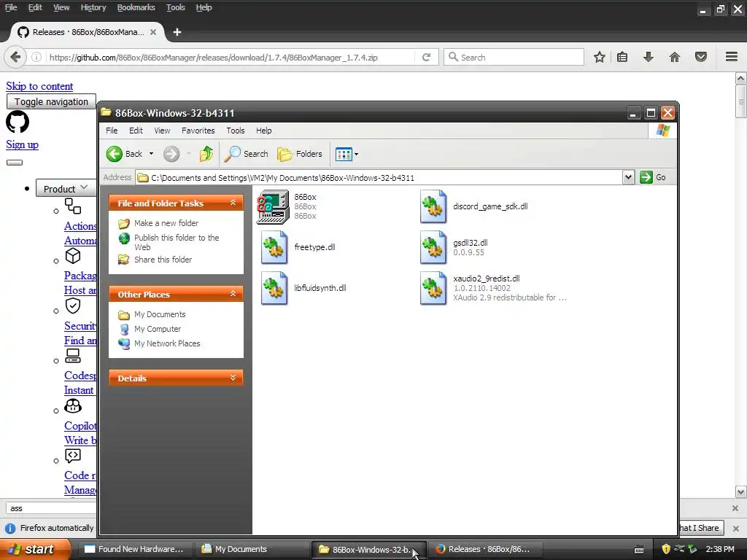
Task: Open the Product dropdown on GitHub page
Action: tap(66, 189)
